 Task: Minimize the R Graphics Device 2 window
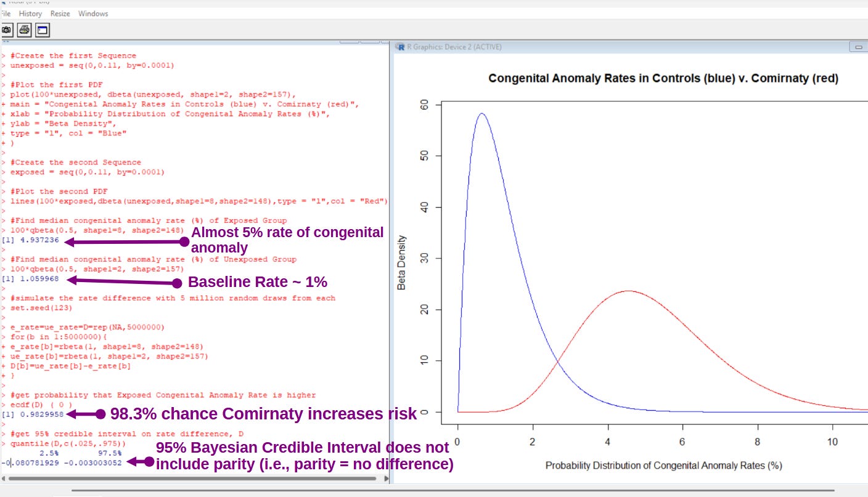coord(858,47)
